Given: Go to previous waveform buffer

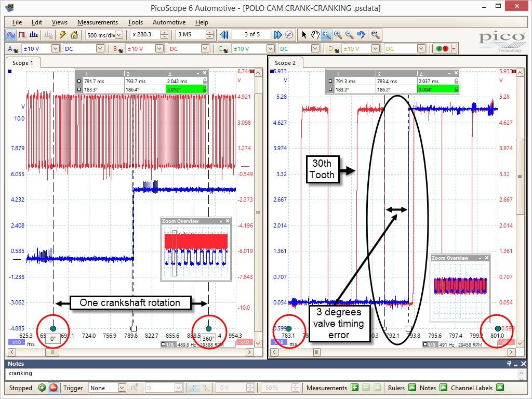Looking at the screenshot, I should [224, 35].
